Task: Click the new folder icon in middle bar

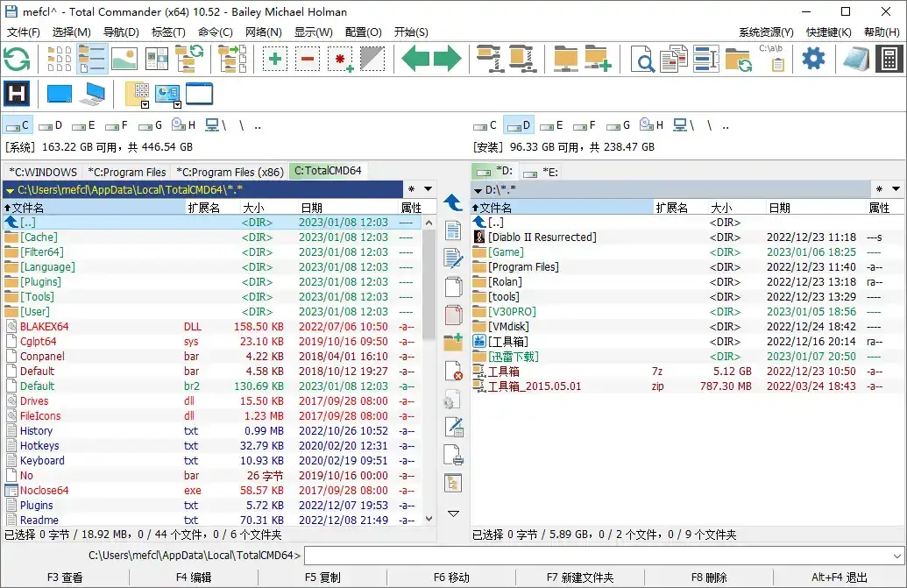Action: (453, 342)
